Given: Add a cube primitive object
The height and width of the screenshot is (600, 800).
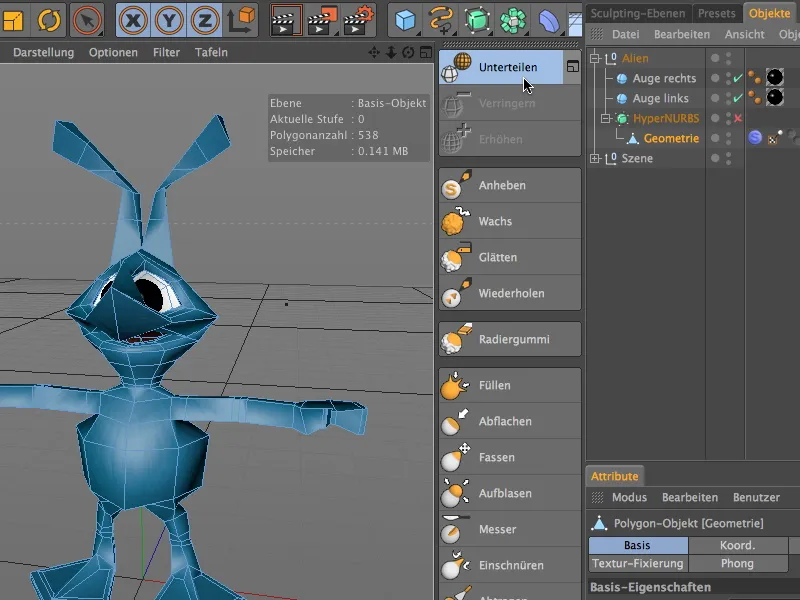Looking at the screenshot, I should click(406, 20).
